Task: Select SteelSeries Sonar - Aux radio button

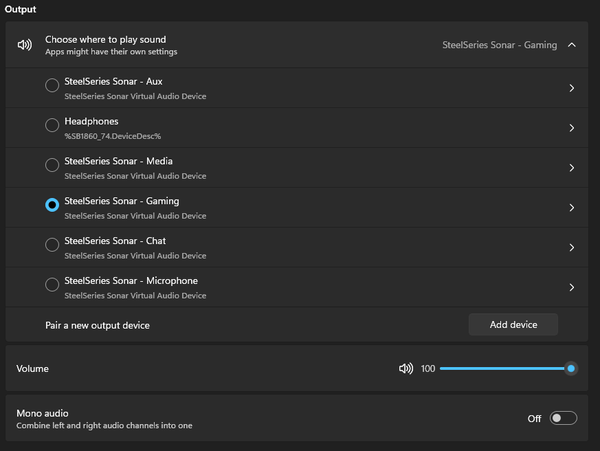Action: pyautogui.click(x=52, y=85)
